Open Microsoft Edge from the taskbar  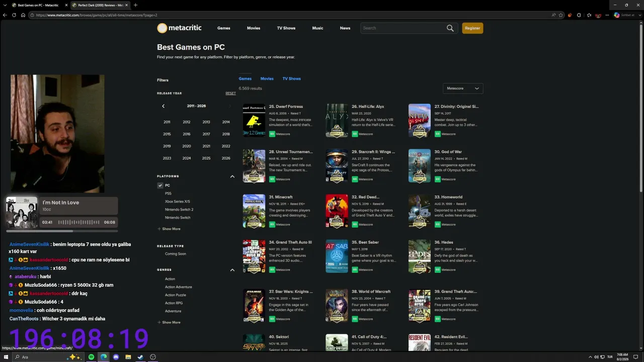104,357
